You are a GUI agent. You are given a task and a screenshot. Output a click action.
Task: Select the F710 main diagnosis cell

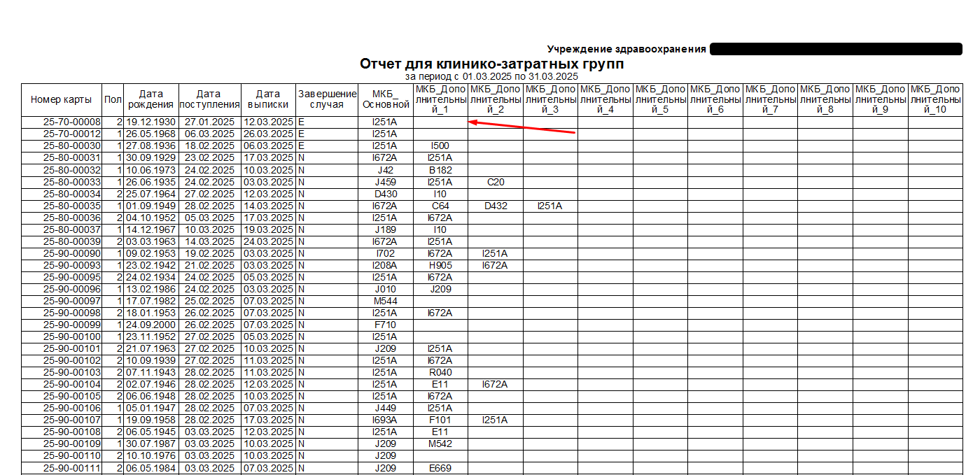click(385, 325)
